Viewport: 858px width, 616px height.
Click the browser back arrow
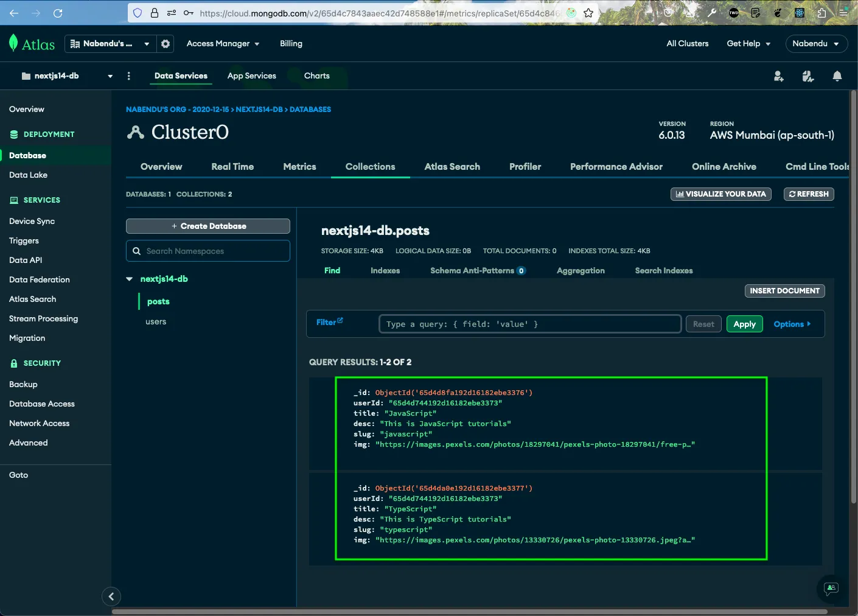click(14, 13)
